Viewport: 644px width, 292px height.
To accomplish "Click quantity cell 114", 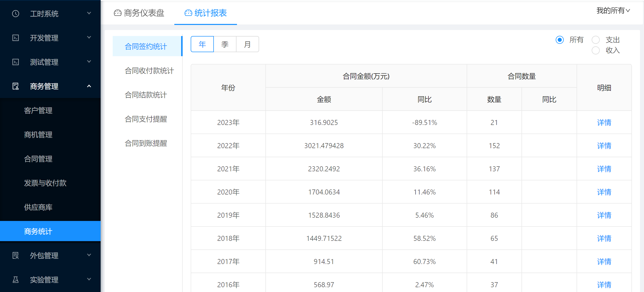I will point(494,192).
